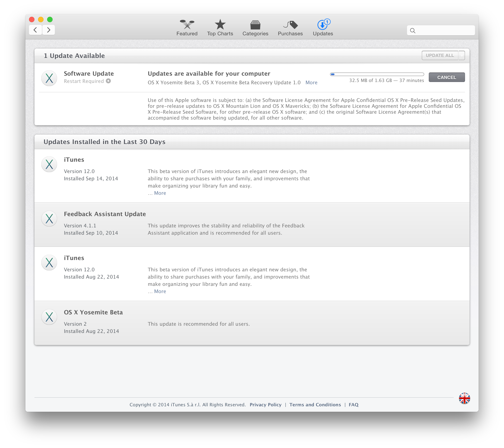The height and width of the screenshot is (448, 504).
Task: Click the 'Restart Required' label
Action: click(x=84, y=81)
